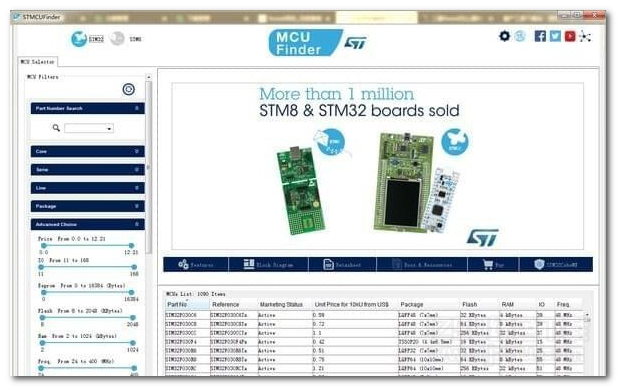Screen dimensions: 617x387
Task: Sort by the RAM column header
Action: point(517,304)
